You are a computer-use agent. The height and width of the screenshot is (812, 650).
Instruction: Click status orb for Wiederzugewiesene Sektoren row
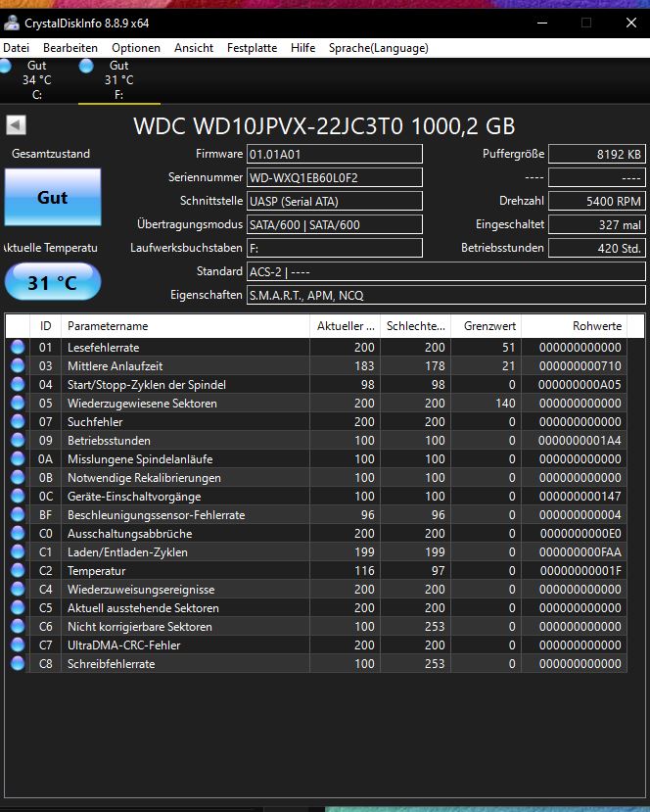pos(18,404)
